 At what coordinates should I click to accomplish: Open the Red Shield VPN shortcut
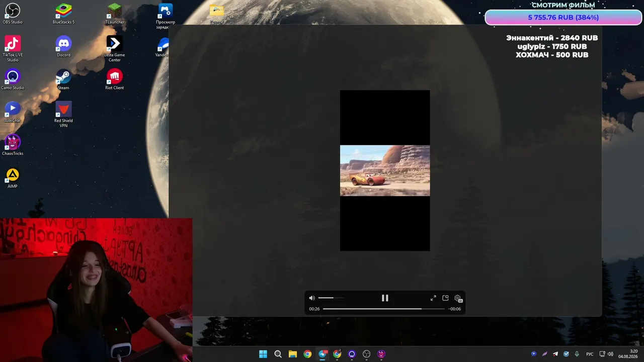tap(63, 114)
